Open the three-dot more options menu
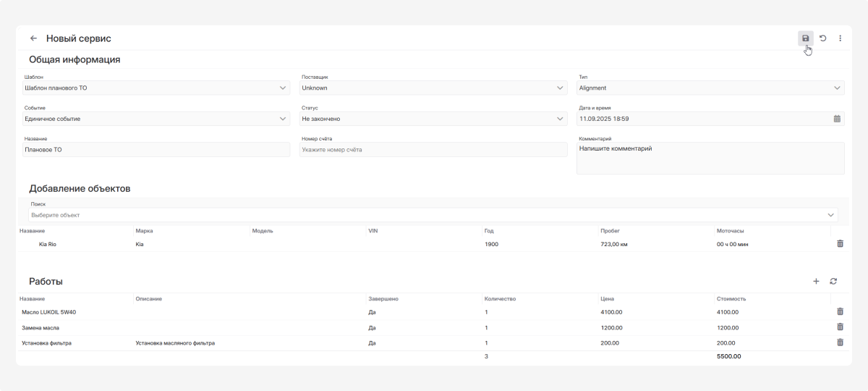868x391 pixels. (x=840, y=38)
